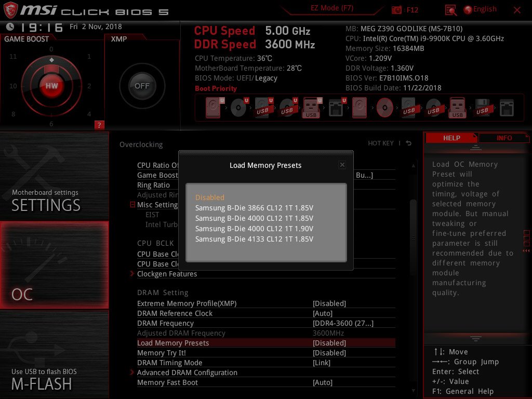
Task: Click the settings list scrollbar
Action: coord(413,237)
